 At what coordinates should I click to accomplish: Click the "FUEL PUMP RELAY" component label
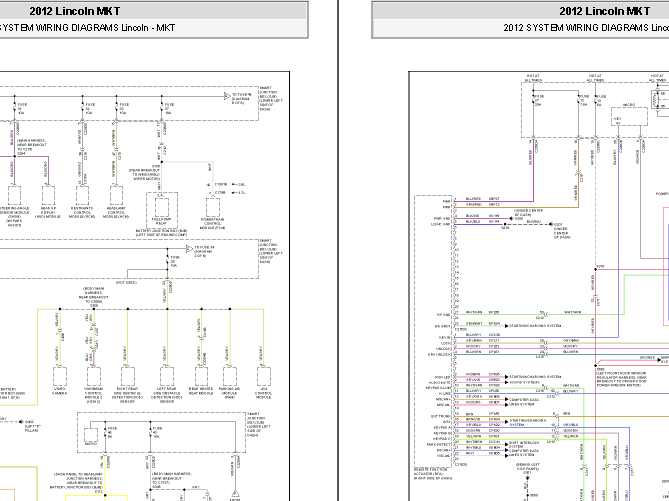pos(161,221)
